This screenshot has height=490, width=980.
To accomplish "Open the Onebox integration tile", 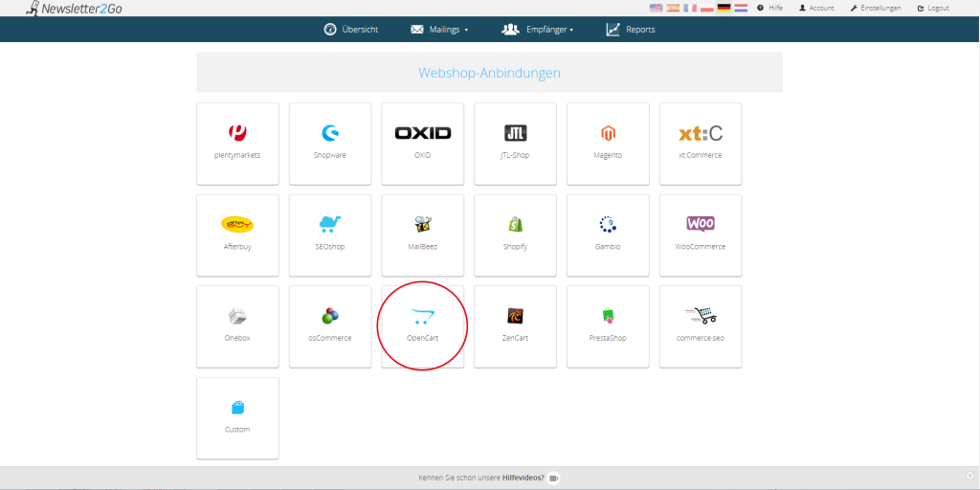I will pyautogui.click(x=237, y=326).
